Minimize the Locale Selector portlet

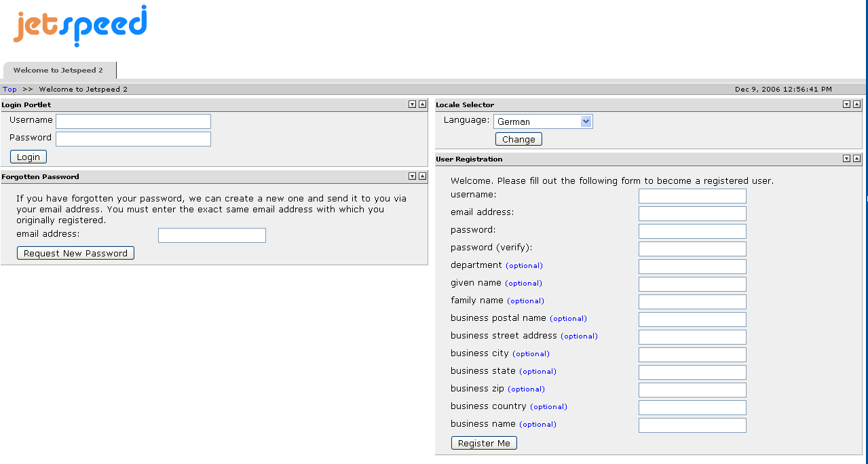(x=846, y=104)
